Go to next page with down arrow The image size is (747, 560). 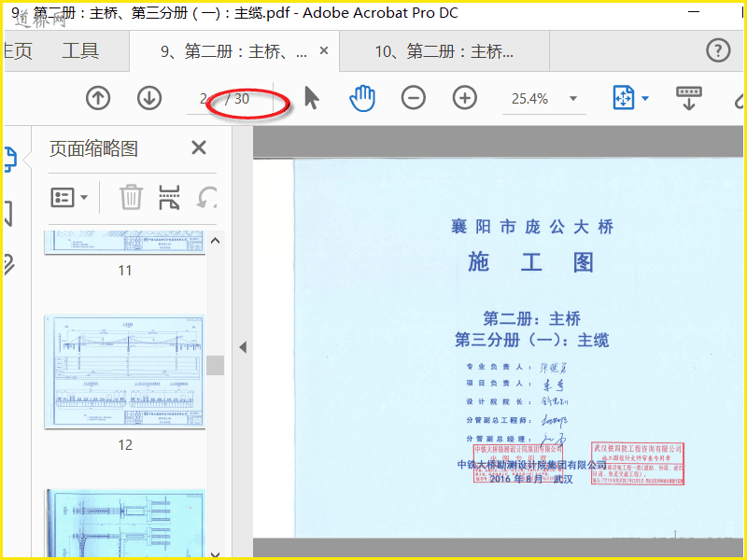tap(149, 99)
